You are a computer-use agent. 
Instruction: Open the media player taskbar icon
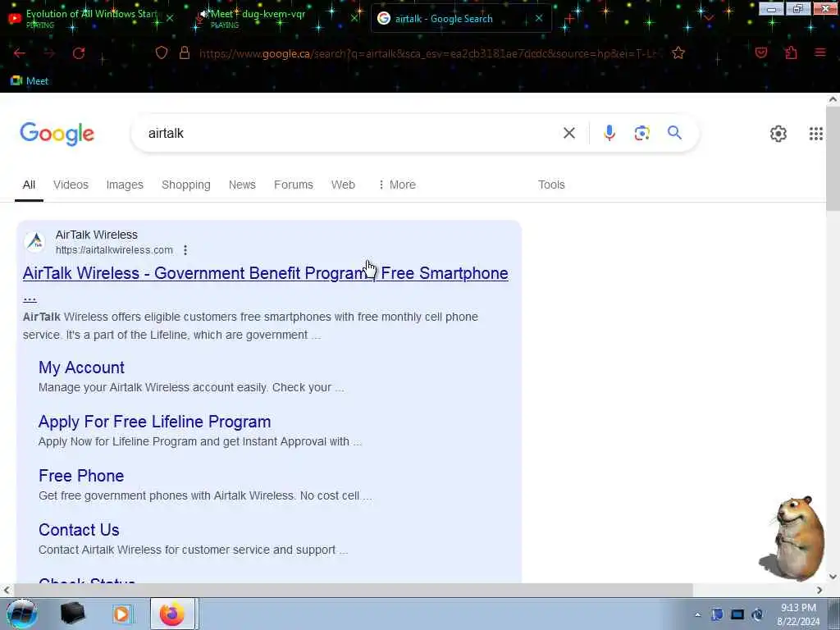coord(121,614)
